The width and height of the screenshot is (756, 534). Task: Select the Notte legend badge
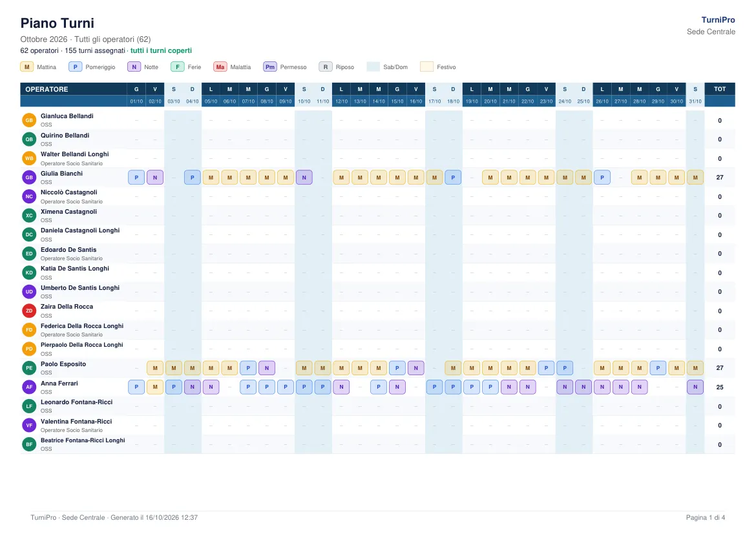click(x=134, y=67)
